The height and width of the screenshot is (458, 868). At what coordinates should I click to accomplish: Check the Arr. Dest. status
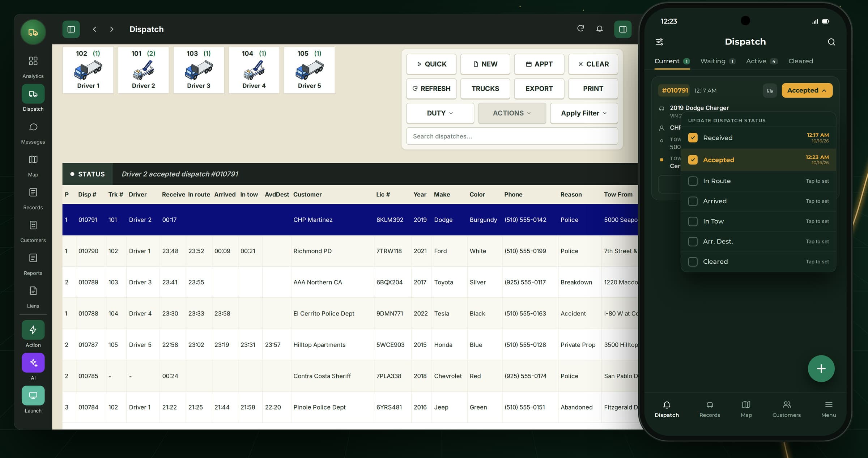pos(693,242)
